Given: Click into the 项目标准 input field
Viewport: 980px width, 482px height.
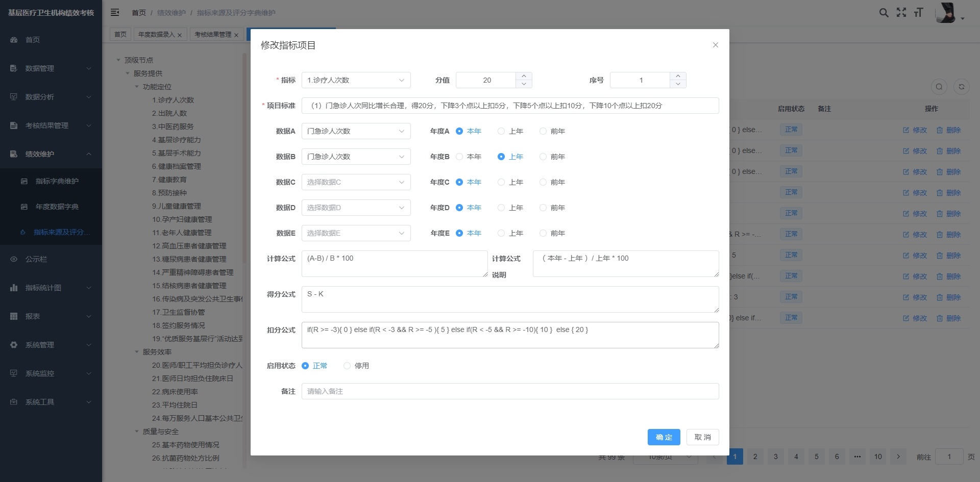Looking at the screenshot, I should coord(510,106).
